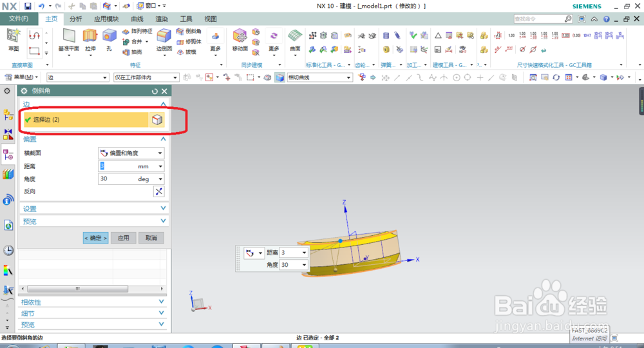644x348 pixels.
Task: Switch to the 应用模块 tab
Action: (106, 19)
